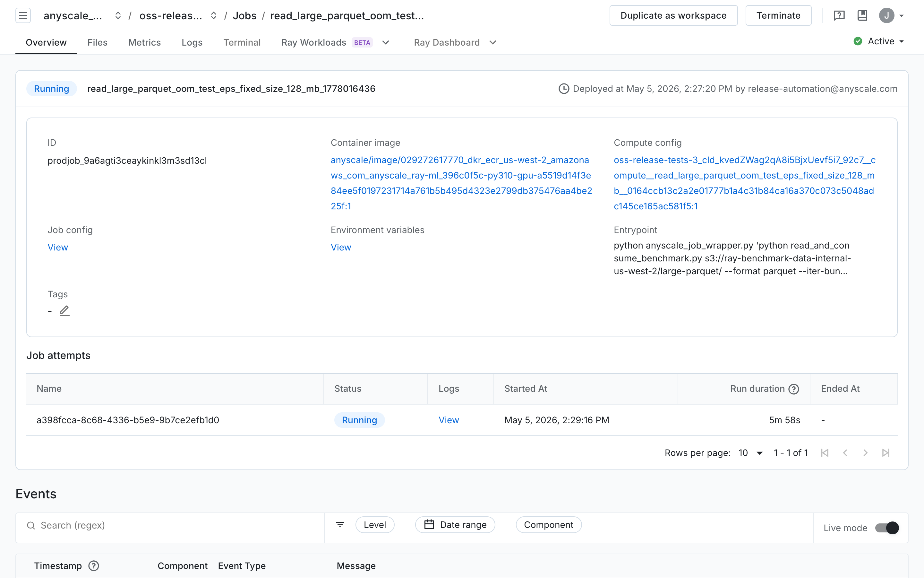Click the Running badge in attempts row
The width and height of the screenshot is (924, 578).
pos(359,420)
